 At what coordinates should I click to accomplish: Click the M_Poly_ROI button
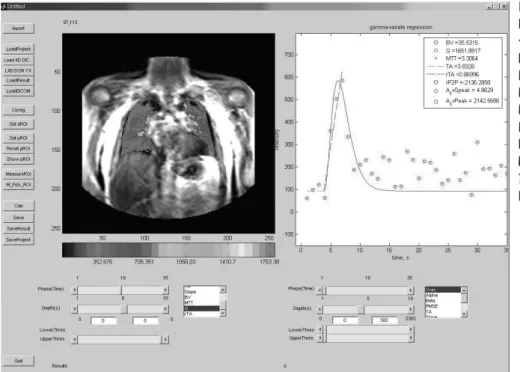coord(18,184)
